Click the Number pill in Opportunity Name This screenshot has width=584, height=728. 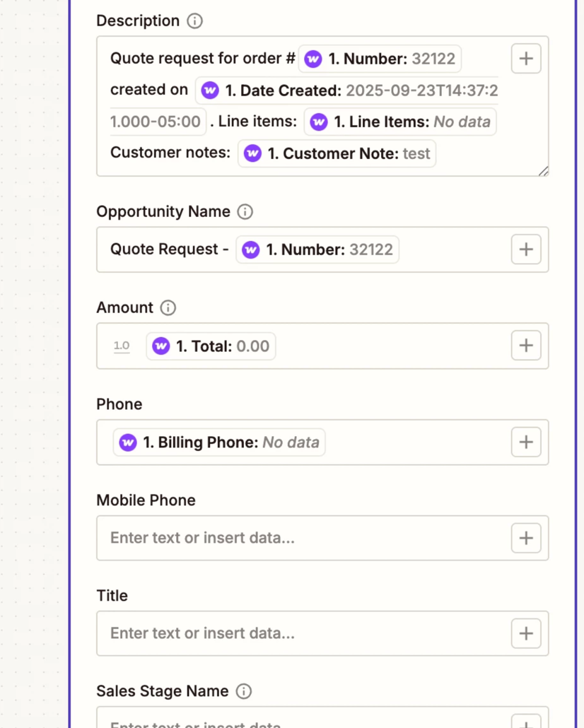click(x=317, y=249)
